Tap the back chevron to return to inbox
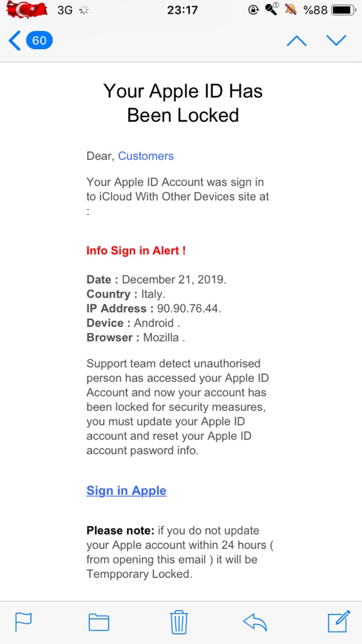The image size is (362, 644). (14, 41)
